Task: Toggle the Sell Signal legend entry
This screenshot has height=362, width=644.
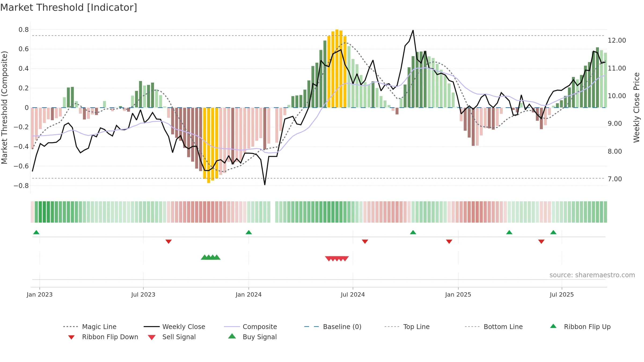Action: (172, 337)
